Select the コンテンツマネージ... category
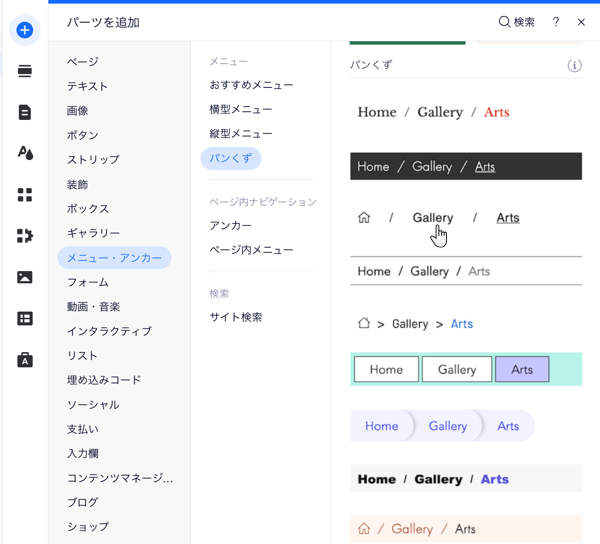600x544 pixels. (120, 478)
